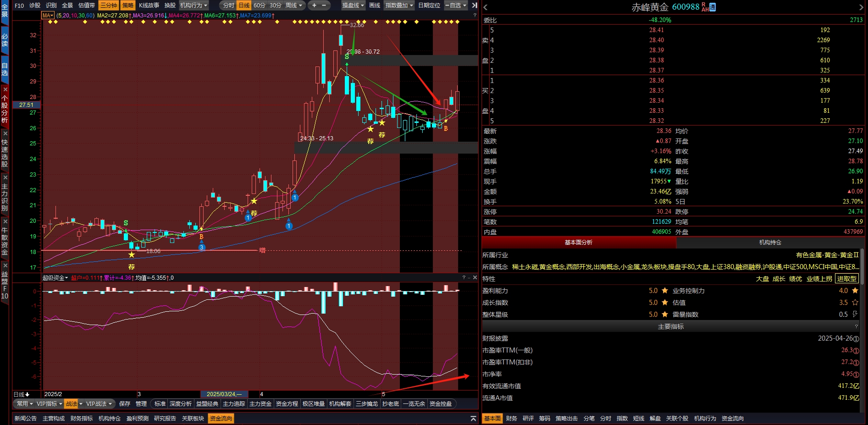Image resolution: width=868 pixels, height=425 pixels.
Task: Expand bottom info panel with up-arrow icon
Action: pos(473,419)
